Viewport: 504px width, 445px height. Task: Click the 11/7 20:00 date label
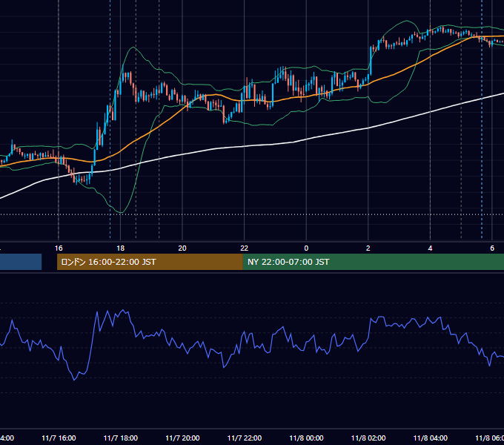click(182, 438)
